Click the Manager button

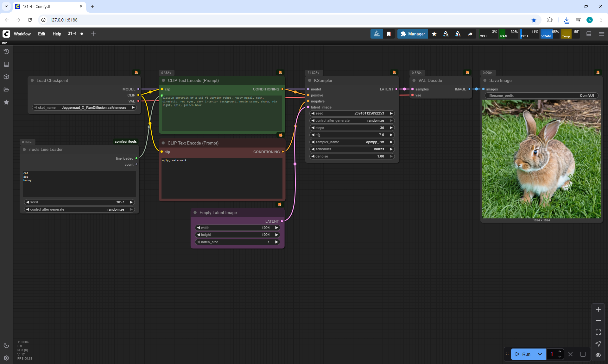pos(413,34)
